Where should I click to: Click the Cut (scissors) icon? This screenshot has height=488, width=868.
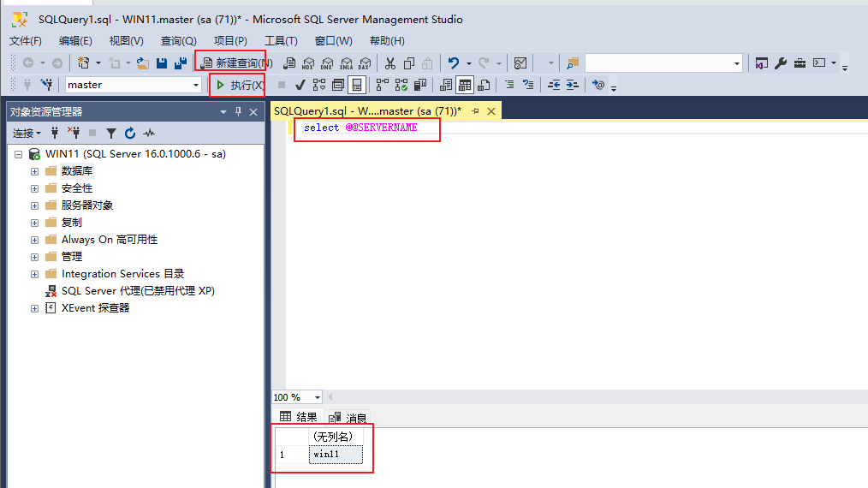point(390,63)
